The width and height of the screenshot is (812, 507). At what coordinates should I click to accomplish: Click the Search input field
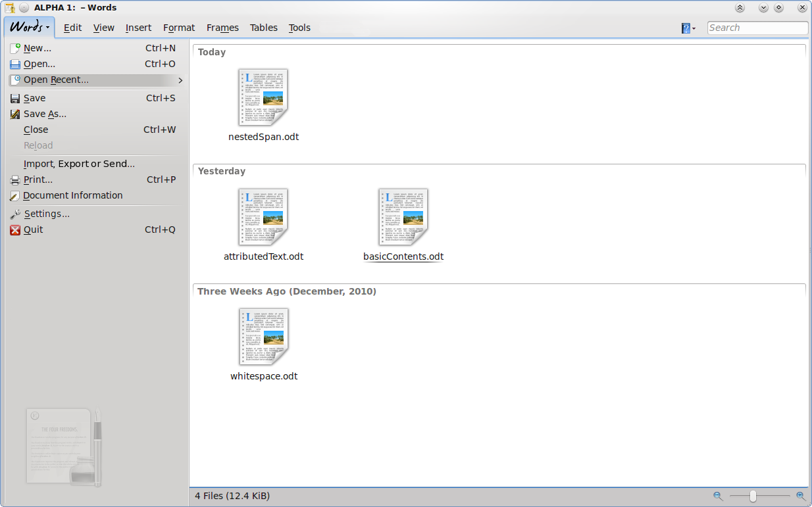click(x=757, y=28)
